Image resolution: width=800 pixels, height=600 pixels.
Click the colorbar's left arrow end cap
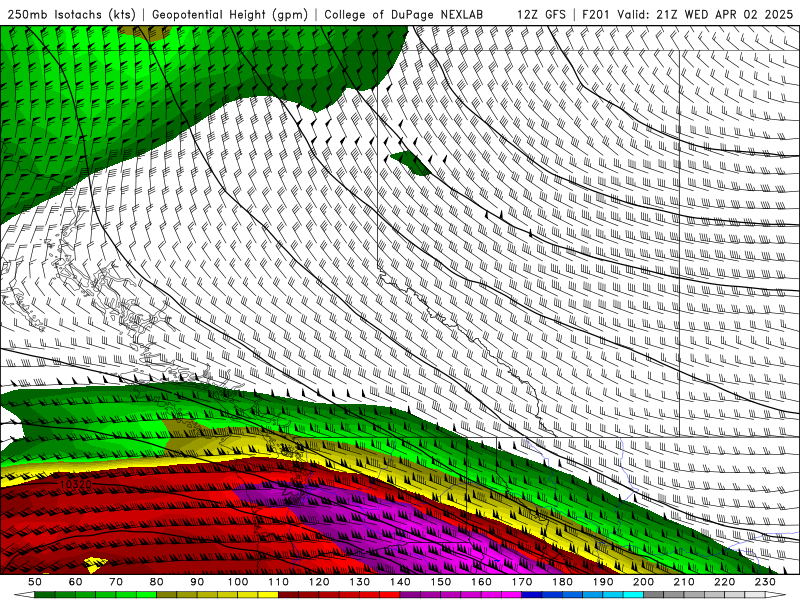pos(23,595)
